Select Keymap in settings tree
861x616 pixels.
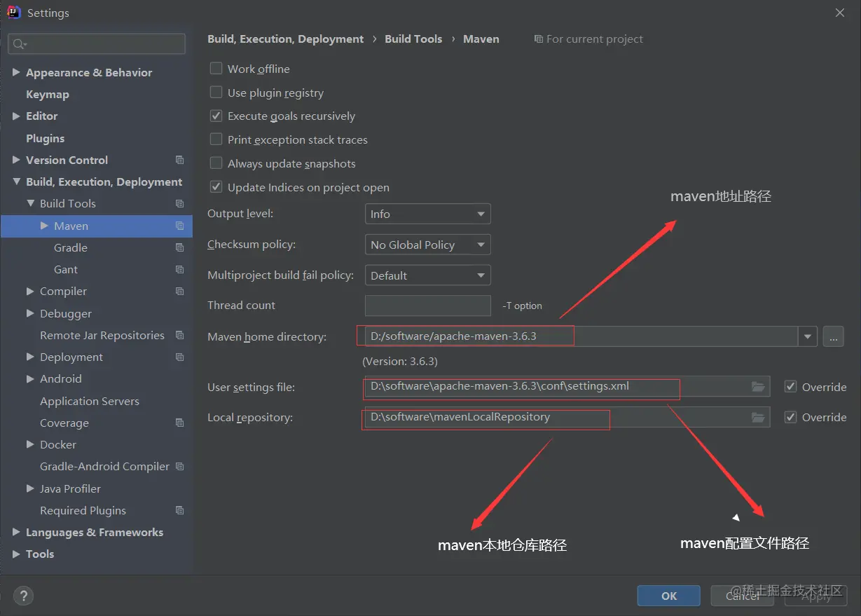48,94
